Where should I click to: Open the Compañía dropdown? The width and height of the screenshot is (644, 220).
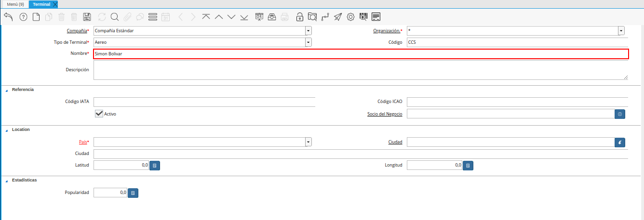308,31
